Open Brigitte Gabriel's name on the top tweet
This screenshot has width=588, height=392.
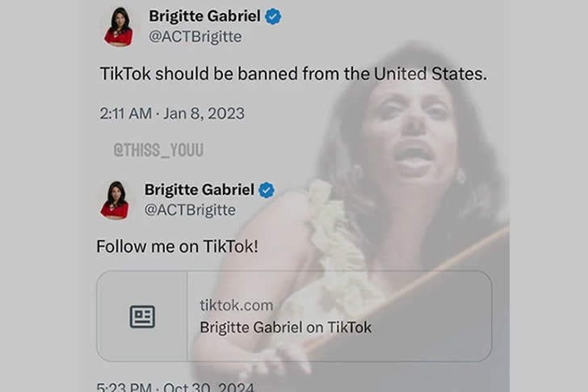coord(205,16)
